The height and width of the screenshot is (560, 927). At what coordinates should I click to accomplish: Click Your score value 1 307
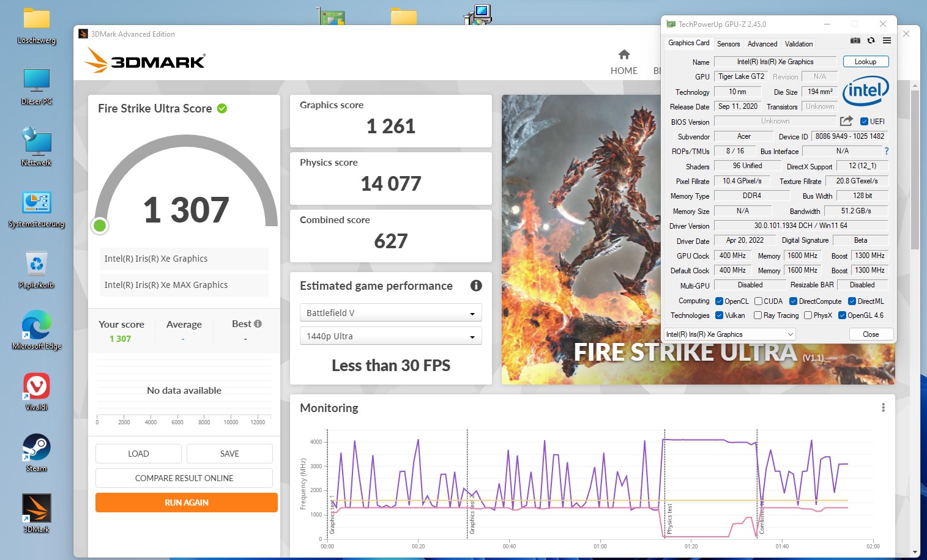[120, 339]
